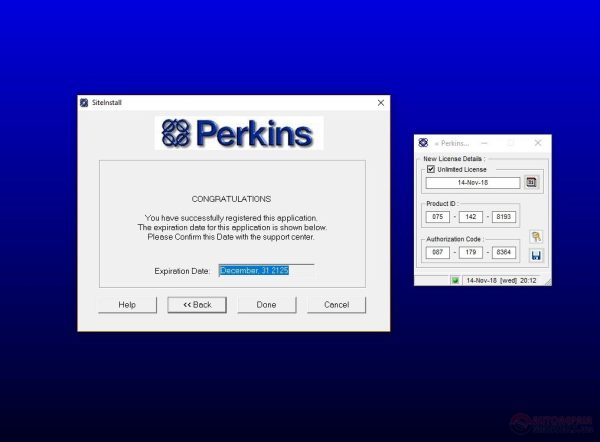Click the 14-Nov-18 license date field
600x442 pixels.
pos(473,183)
